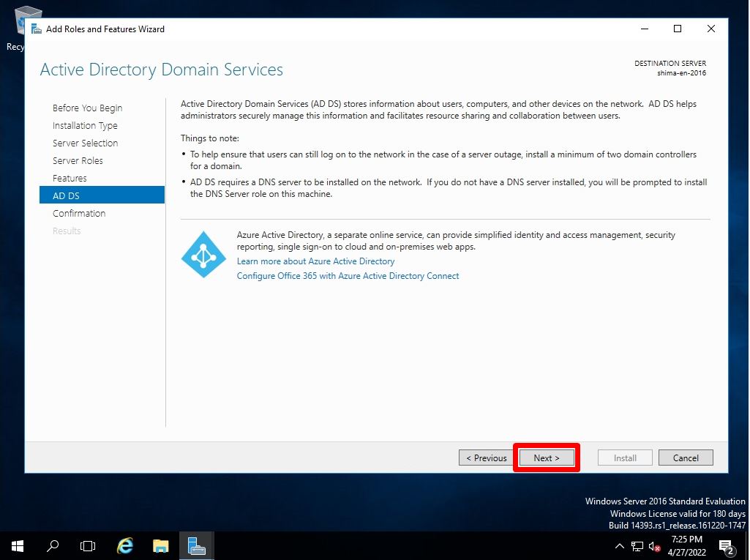
Task: Open the Features step
Action: [70, 178]
